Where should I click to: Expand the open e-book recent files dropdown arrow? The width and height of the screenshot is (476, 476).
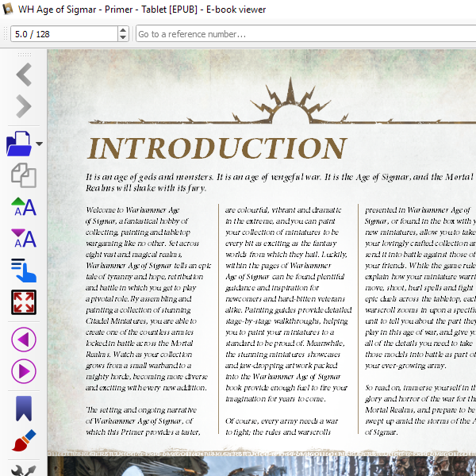point(39,144)
